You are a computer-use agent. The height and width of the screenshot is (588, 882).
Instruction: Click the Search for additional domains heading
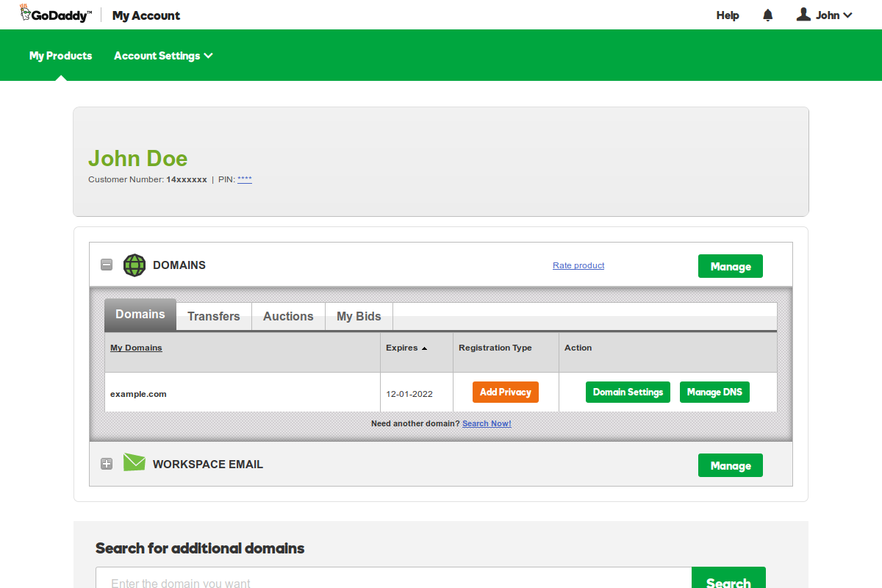click(x=200, y=548)
